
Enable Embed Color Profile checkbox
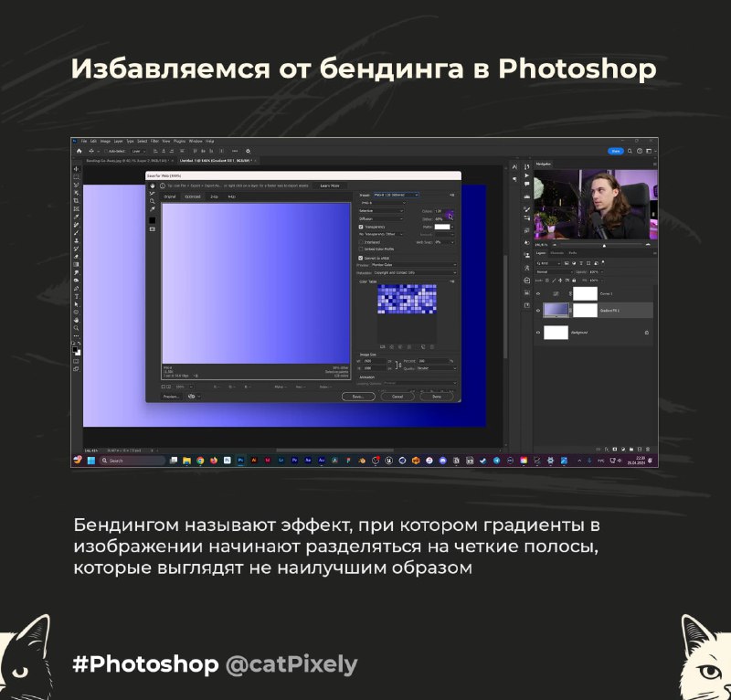tap(361, 249)
